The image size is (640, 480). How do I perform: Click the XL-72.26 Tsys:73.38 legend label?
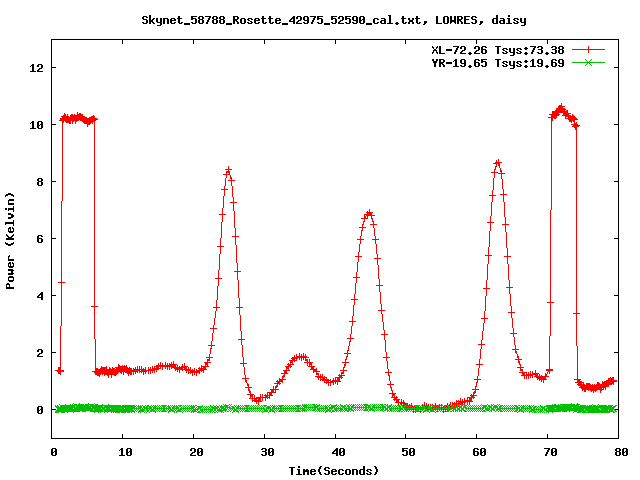pos(498,50)
